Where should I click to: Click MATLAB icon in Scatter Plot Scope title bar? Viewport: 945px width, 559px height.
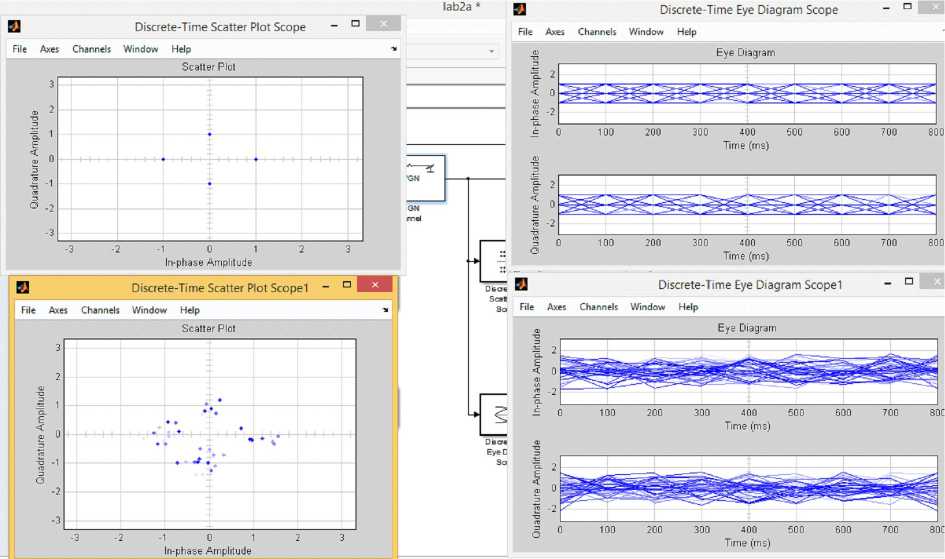point(19,26)
